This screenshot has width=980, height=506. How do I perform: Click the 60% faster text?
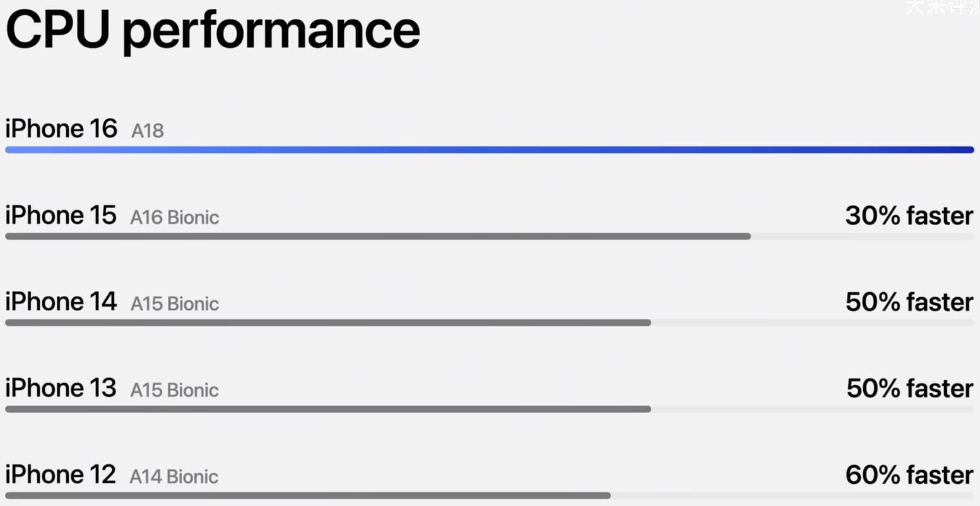[909, 475]
